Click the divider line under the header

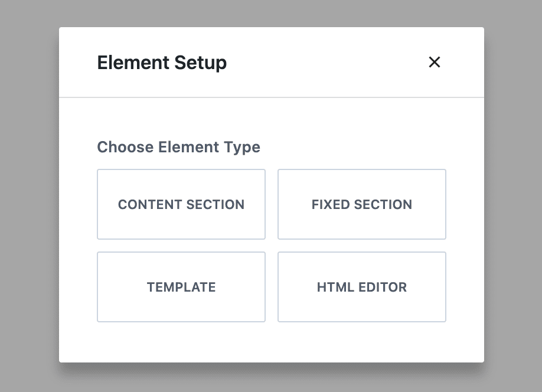coord(272,97)
